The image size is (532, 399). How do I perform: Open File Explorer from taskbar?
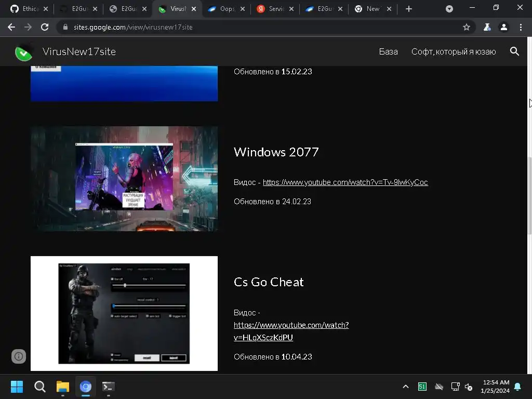tap(63, 387)
